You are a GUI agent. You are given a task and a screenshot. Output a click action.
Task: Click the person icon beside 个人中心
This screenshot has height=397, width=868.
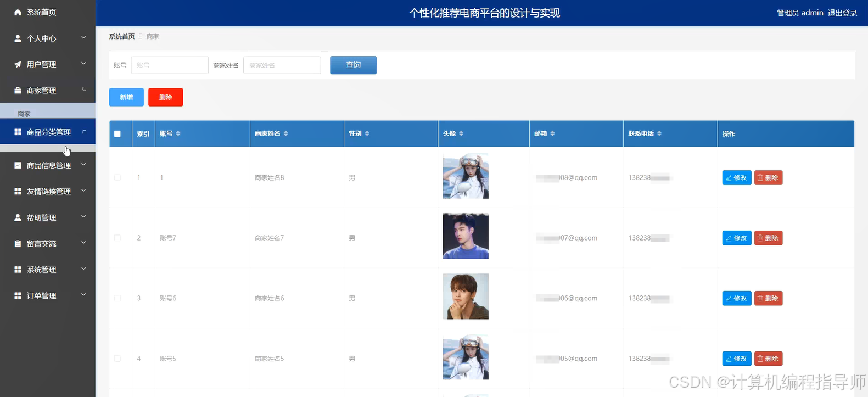pyautogui.click(x=18, y=38)
